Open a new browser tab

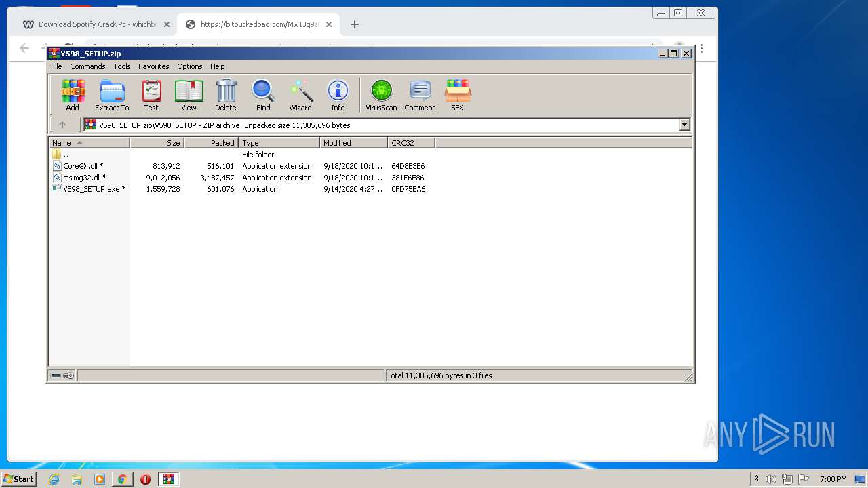click(355, 24)
